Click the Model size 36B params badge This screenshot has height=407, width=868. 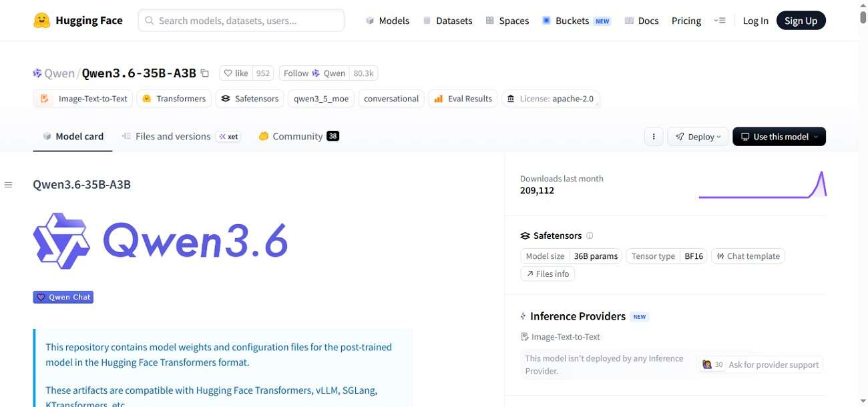point(571,256)
